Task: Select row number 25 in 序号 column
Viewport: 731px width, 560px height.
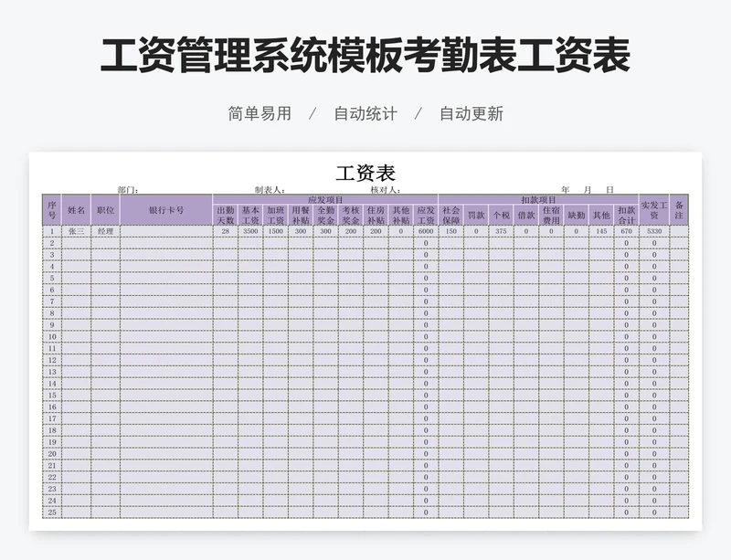Action: point(52,512)
